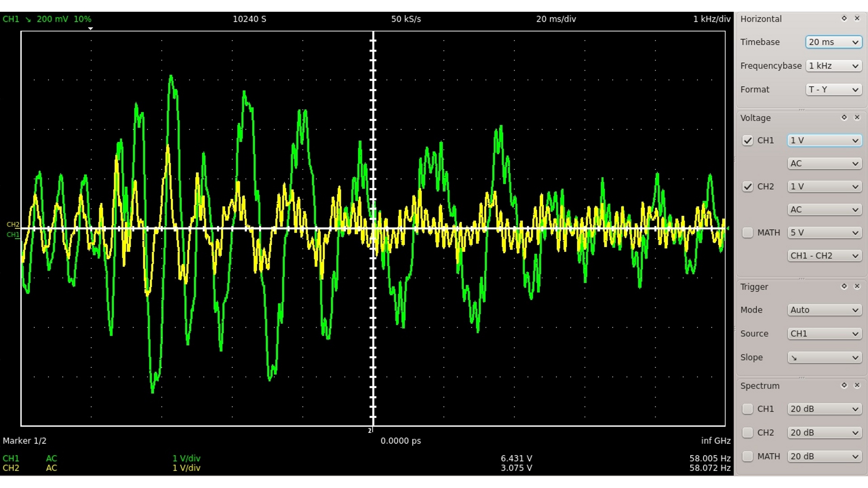
Task: Float the Horizontal panel with diamond icon
Action: (x=844, y=19)
